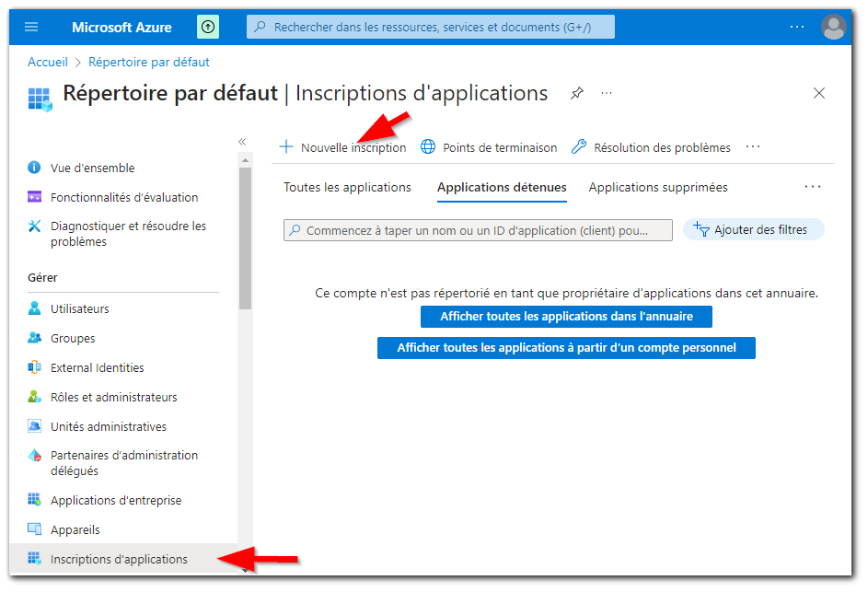868x592 pixels.
Task: Open Utilisateurs in the Gérer section
Action: [x=80, y=309]
